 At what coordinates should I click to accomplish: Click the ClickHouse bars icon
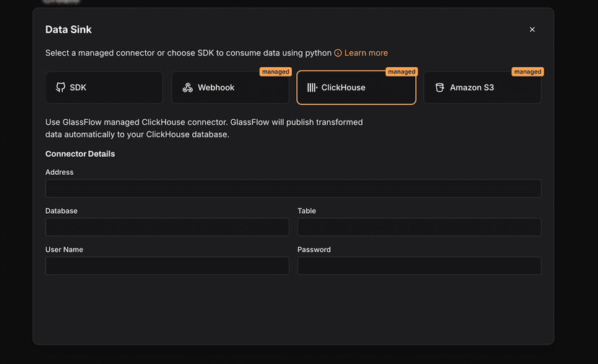(312, 87)
